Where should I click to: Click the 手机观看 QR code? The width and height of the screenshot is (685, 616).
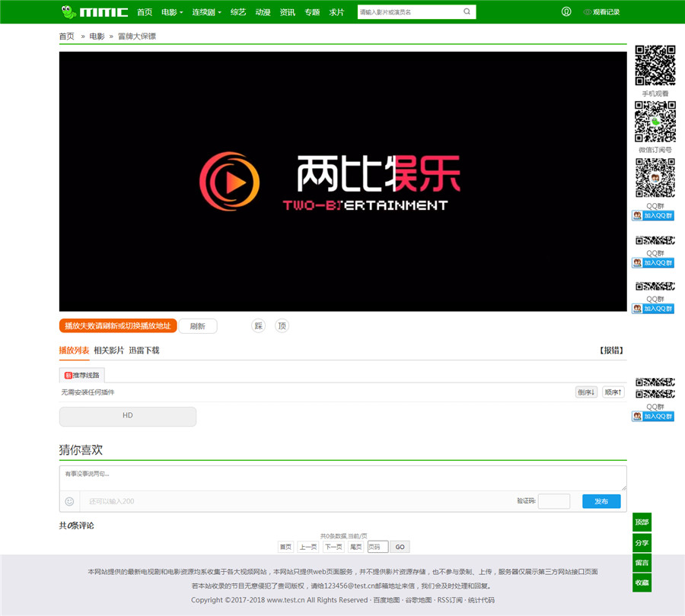(655, 65)
